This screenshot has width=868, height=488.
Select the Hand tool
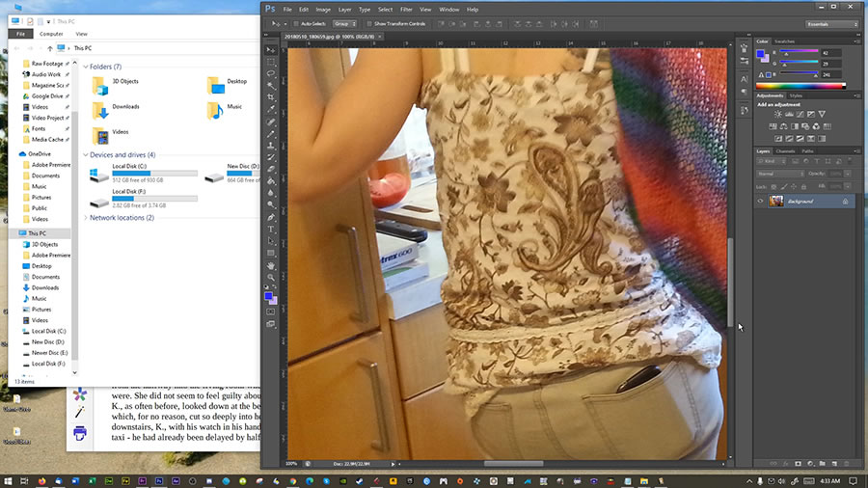point(271,265)
